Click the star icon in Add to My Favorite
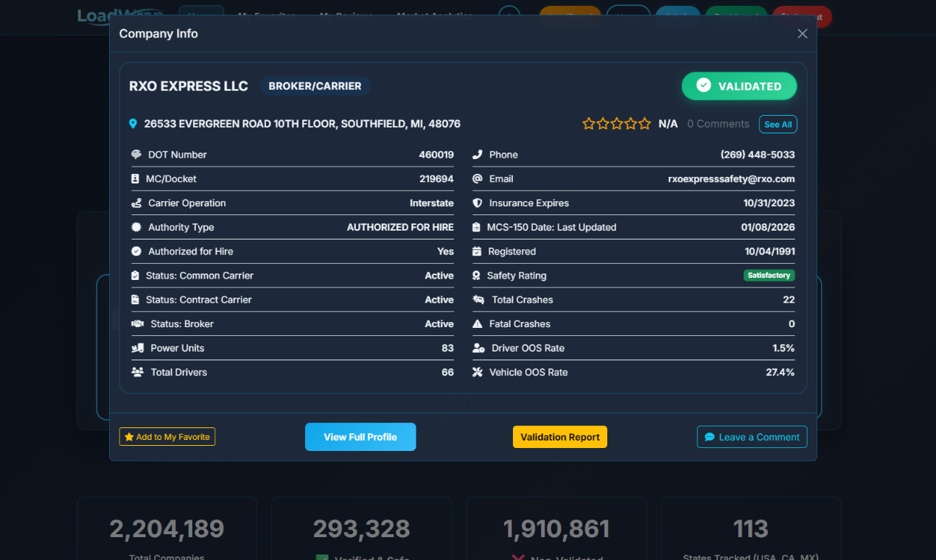936x560 pixels. [128, 436]
